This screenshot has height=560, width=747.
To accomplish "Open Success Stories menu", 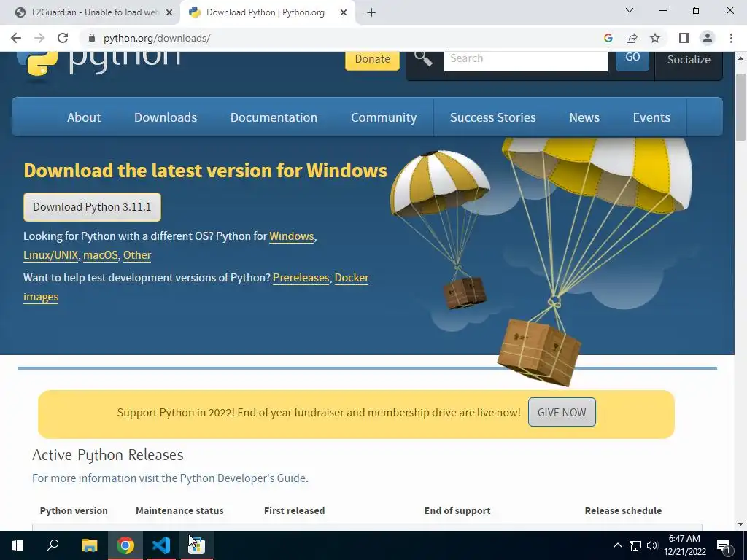I will [x=493, y=117].
